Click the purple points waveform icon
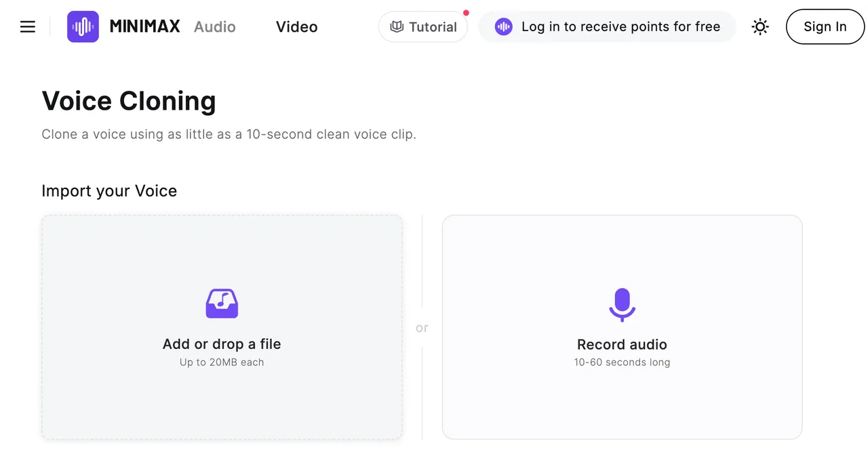This screenshot has width=868, height=454. click(x=503, y=27)
